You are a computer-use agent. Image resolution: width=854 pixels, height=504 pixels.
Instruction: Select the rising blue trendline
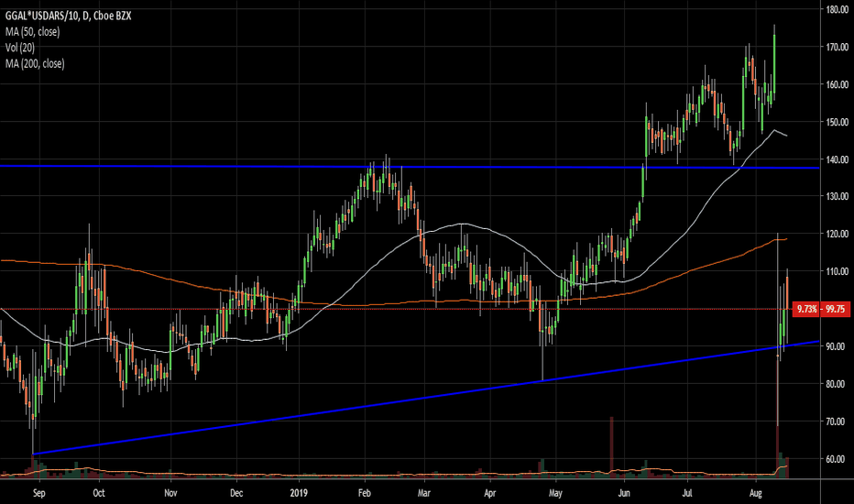[x=426, y=398]
